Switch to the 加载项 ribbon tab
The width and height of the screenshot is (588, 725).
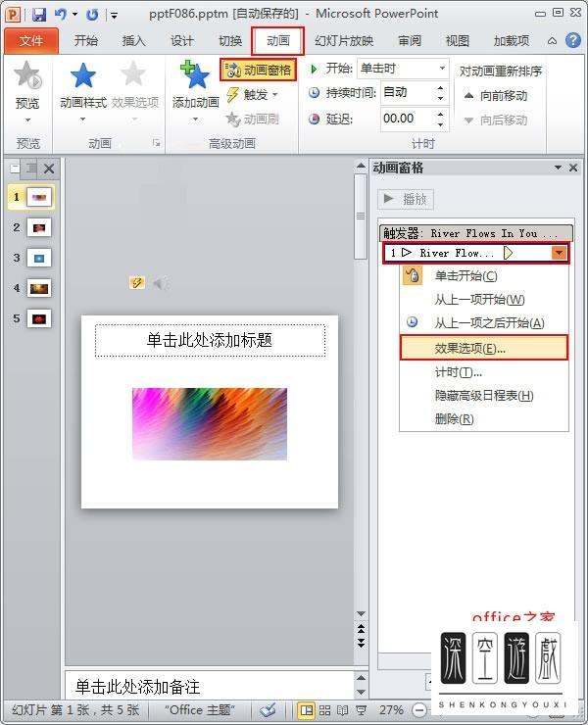[x=512, y=41]
